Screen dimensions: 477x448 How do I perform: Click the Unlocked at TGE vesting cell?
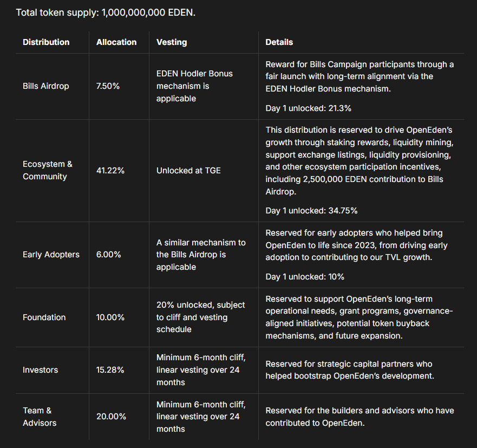click(188, 171)
